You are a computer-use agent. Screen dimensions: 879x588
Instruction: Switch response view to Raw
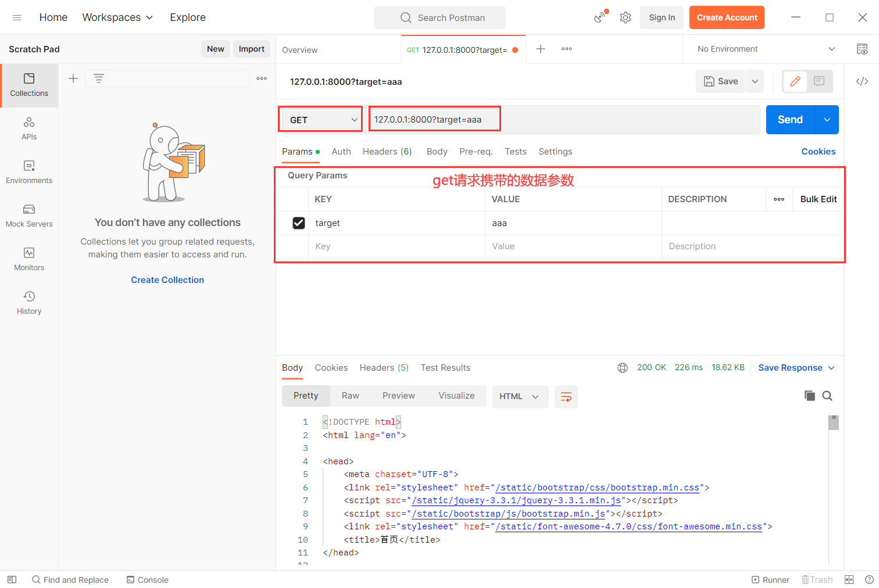point(351,396)
